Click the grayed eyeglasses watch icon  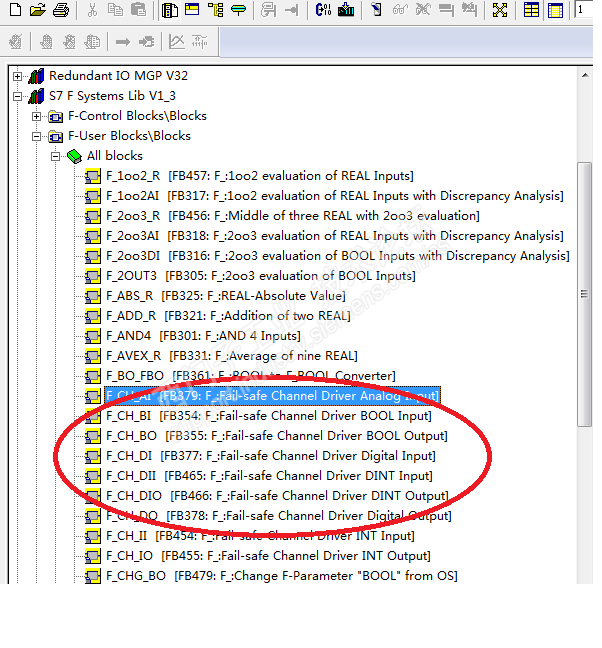(400, 9)
